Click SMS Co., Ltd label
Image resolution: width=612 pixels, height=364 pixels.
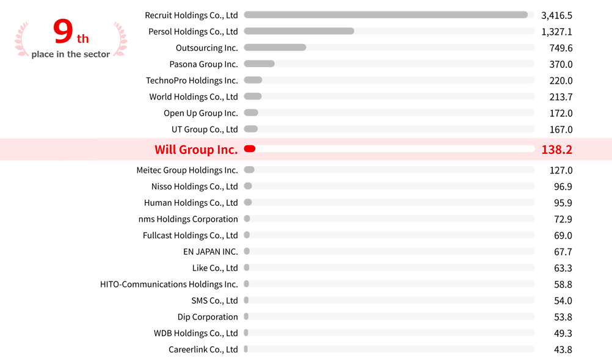click(214, 301)
